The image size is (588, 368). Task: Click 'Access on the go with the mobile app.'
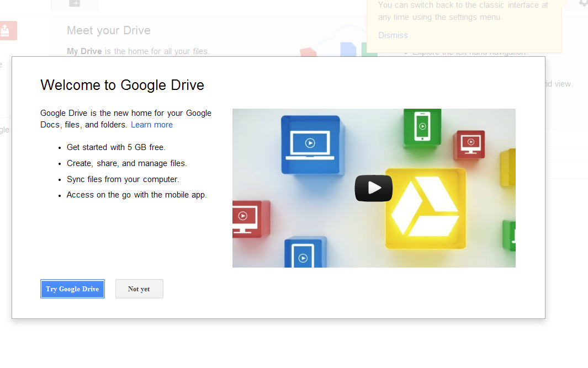pos(137,195)
